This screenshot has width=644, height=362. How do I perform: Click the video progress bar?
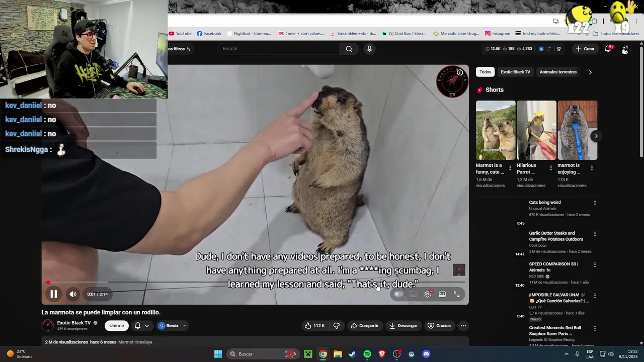(255, 283)
